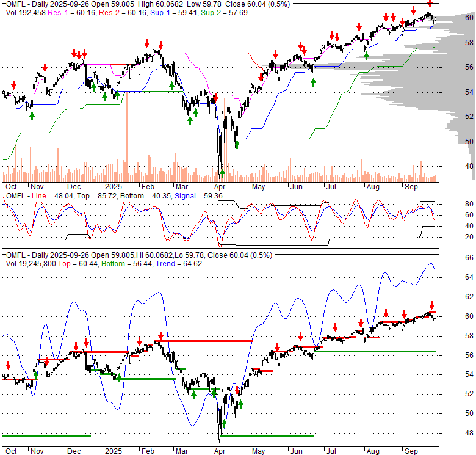This screenshot has height=455, width=476.
Task: Click the green buy arrow at the April low in top chart
Action: 222,173
